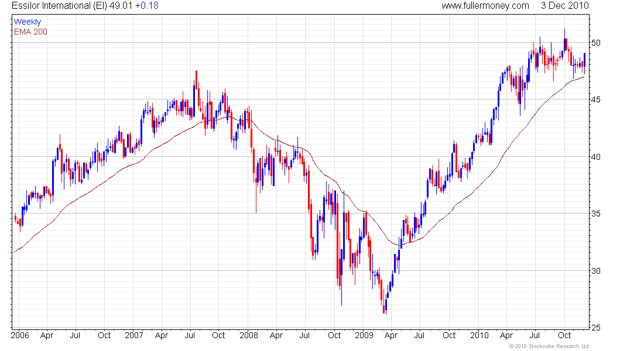Click the 40 price axis label
This screenshot has height=351, width=644.
595,157
